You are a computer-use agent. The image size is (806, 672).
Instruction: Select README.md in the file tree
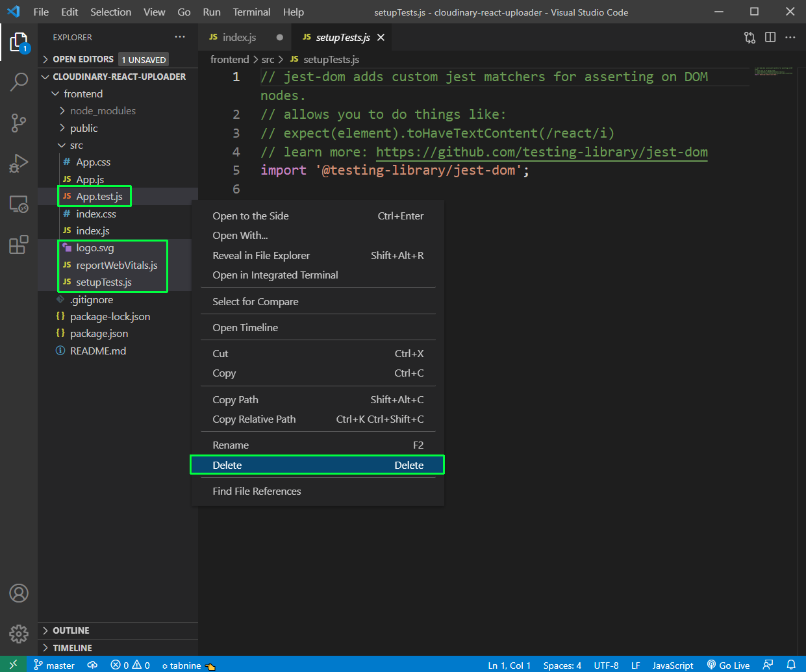point(118,351)
